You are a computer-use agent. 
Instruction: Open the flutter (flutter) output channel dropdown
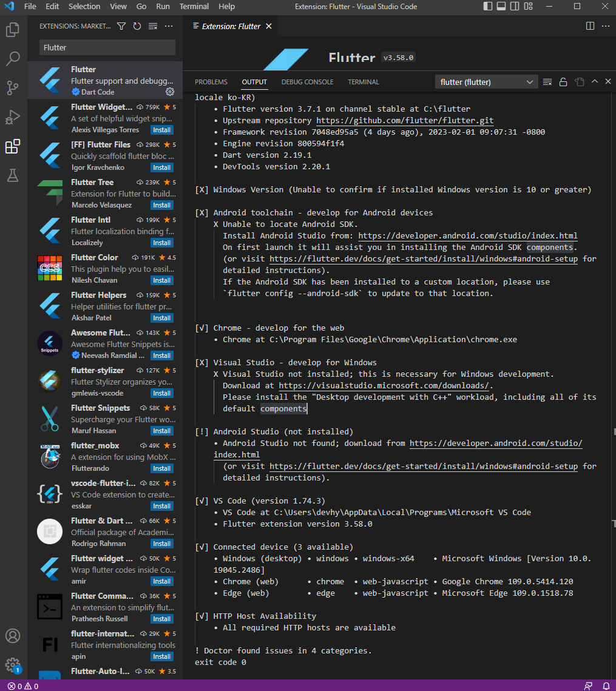coord(486,81)
